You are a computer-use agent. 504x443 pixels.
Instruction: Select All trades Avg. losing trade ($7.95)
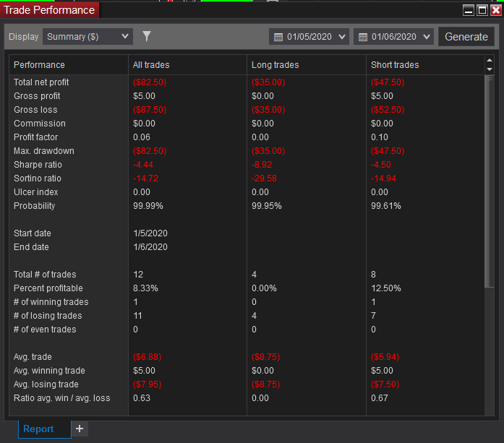[148, 384]
